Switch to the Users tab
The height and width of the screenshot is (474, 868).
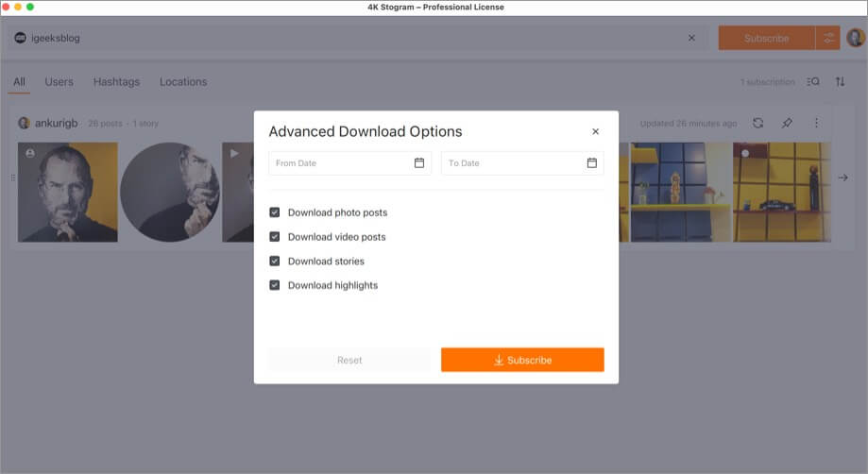click(59, 82)
